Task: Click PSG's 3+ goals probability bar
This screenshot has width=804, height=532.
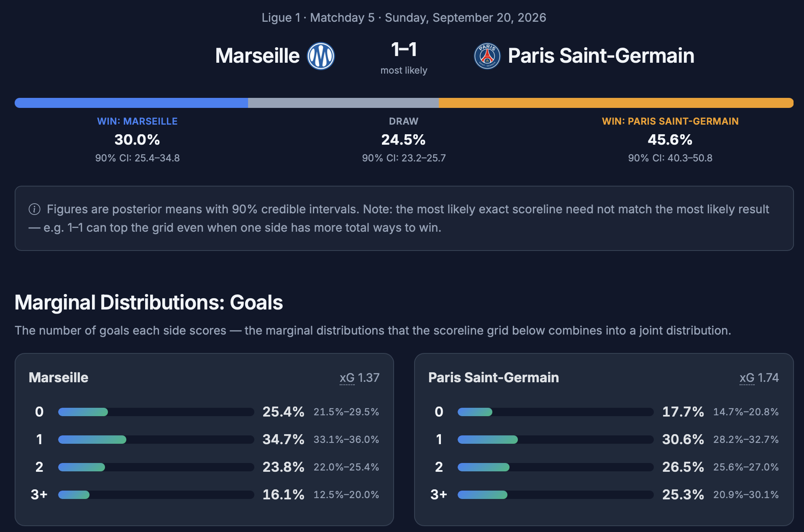Action: [556, 495]
